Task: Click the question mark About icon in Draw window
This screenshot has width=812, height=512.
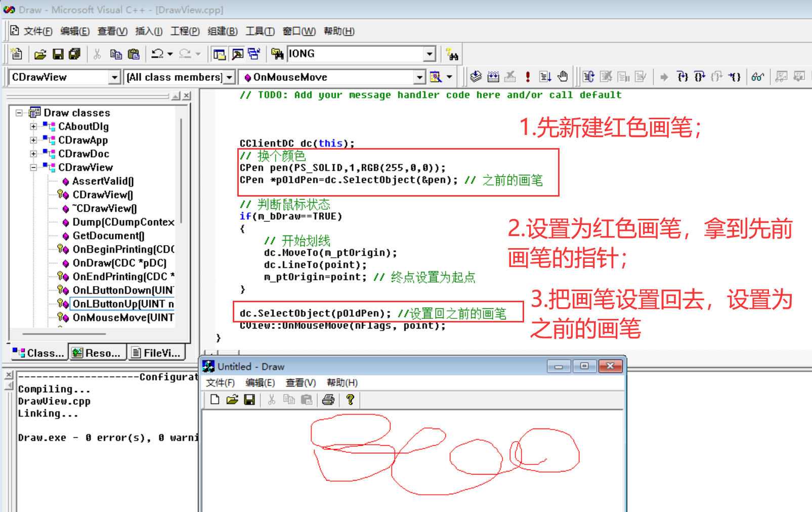Action: (x=350, y=400)
